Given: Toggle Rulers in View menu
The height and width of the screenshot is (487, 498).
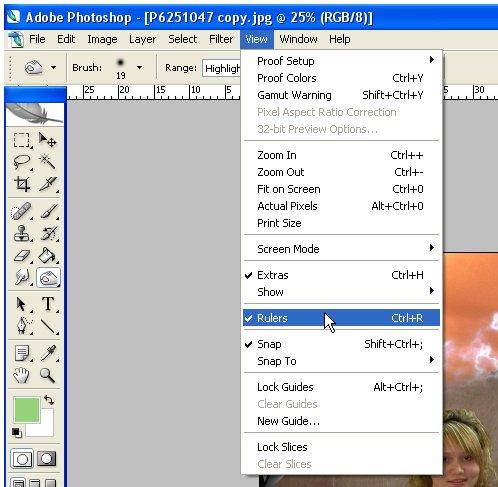Looking at the screenshot, I should coord(341,318).
